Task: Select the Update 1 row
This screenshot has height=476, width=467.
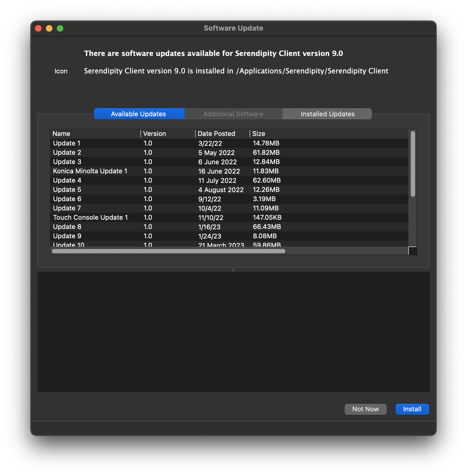Action: pyautogui.click(x=229, y=143)
